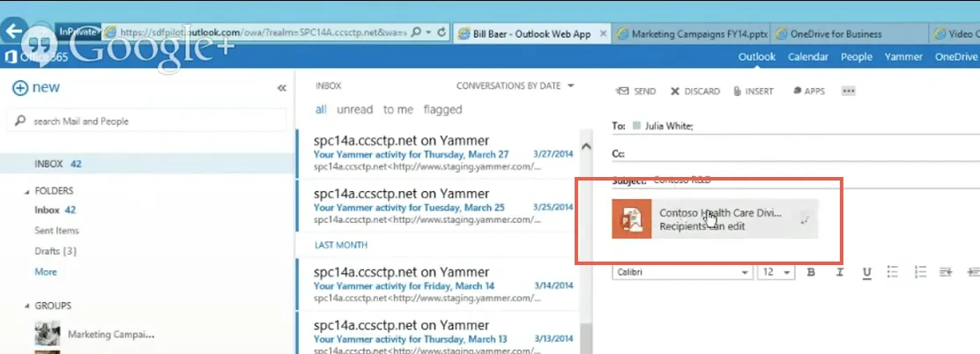
Task: Click the attachment options icon on Contoso file
Action: 805,218
